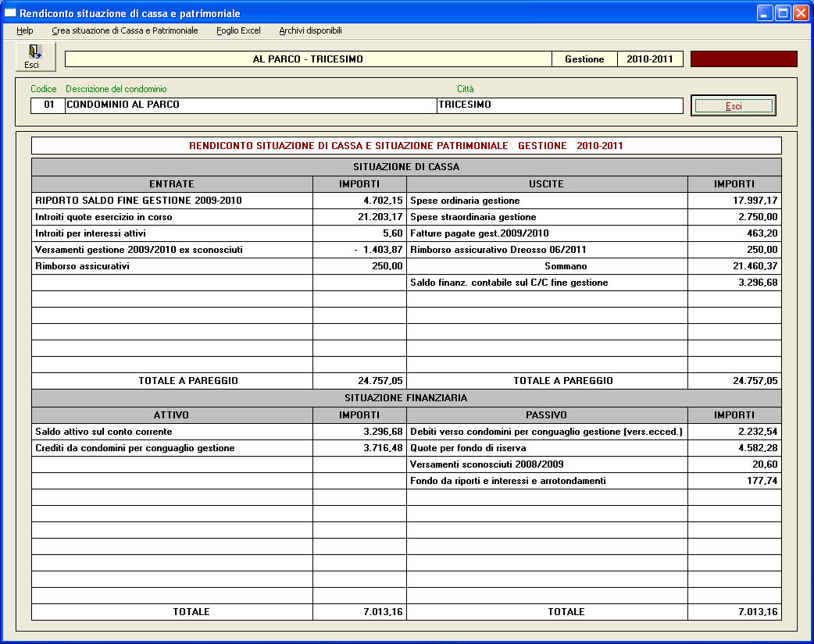Viewport: 814px width, 644px height.
Task: Click the dark red color bar
Action: point(744,59)
